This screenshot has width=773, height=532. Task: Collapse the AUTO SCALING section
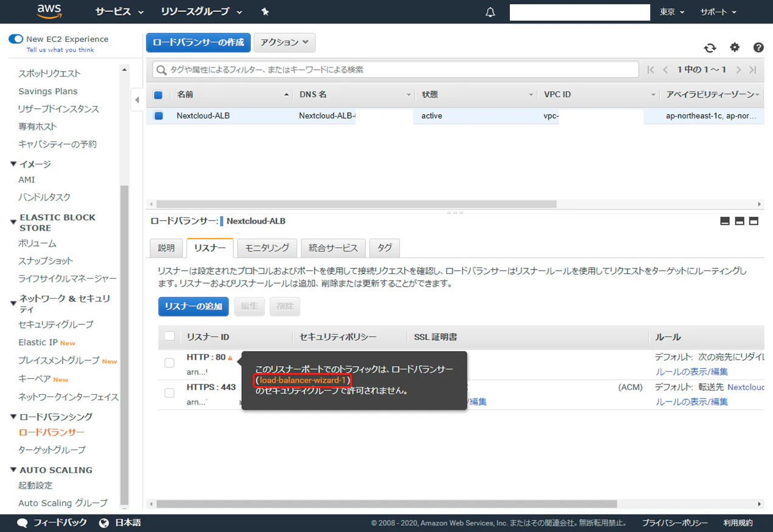[x=14, y=470]
